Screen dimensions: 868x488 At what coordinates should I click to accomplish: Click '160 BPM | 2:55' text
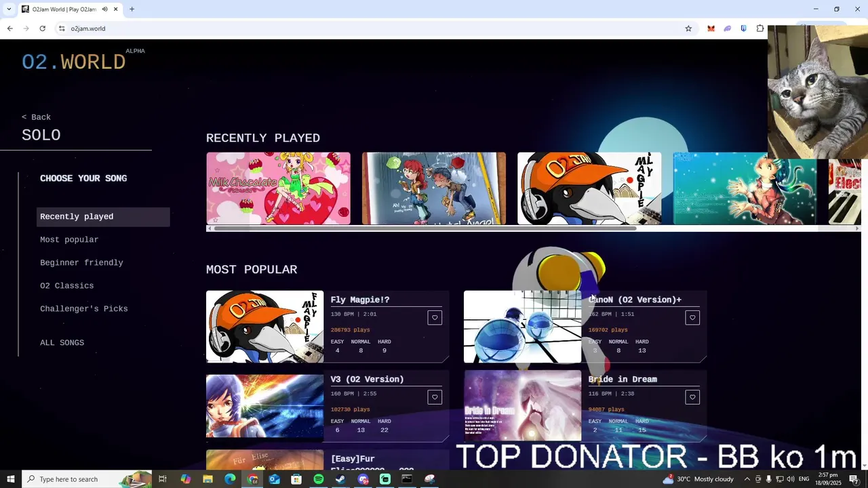[x=353, y=394]
